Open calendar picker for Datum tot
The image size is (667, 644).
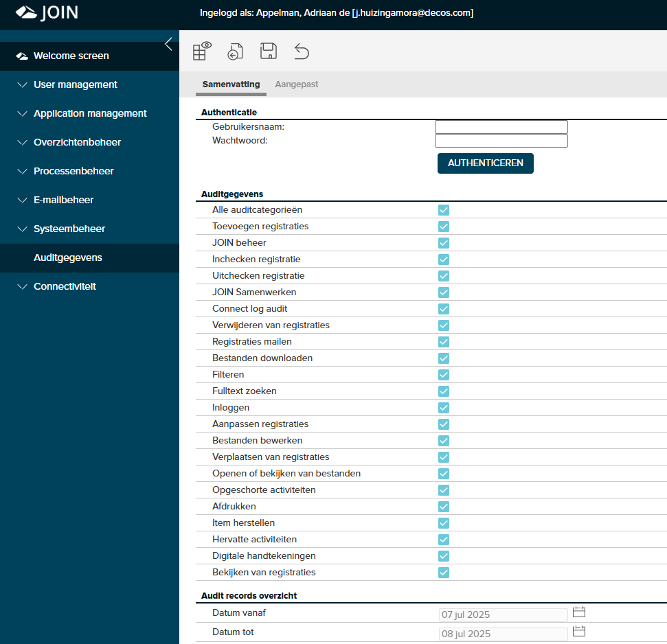[x=578, y=632]
